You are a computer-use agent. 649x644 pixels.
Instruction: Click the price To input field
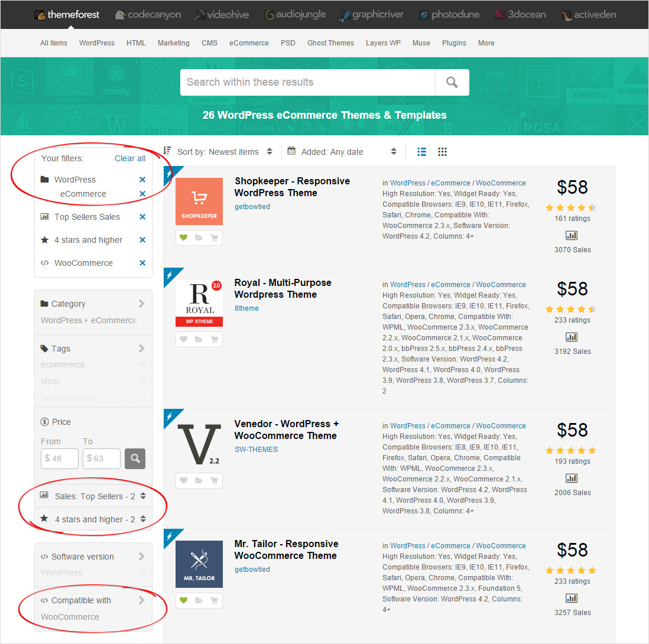(x=102, y=458)
